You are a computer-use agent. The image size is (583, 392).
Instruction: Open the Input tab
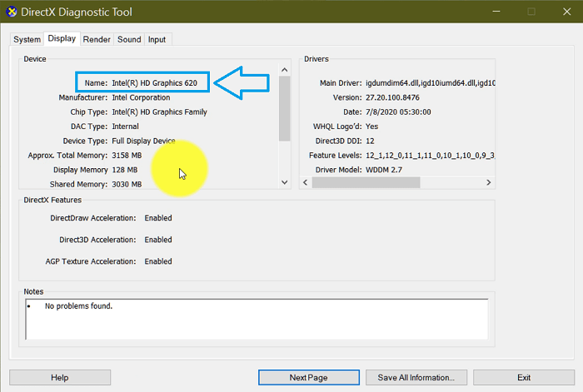(157, 39)
